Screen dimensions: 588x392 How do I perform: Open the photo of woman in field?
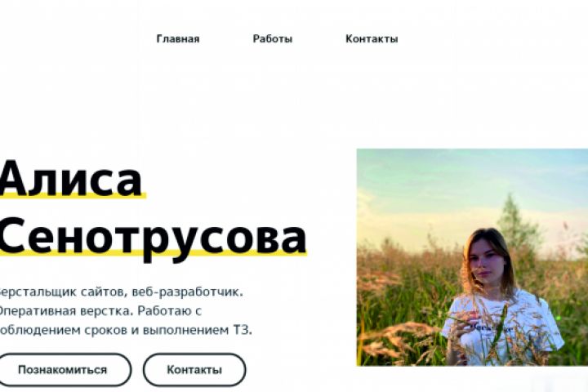click(x=472, y=257)
